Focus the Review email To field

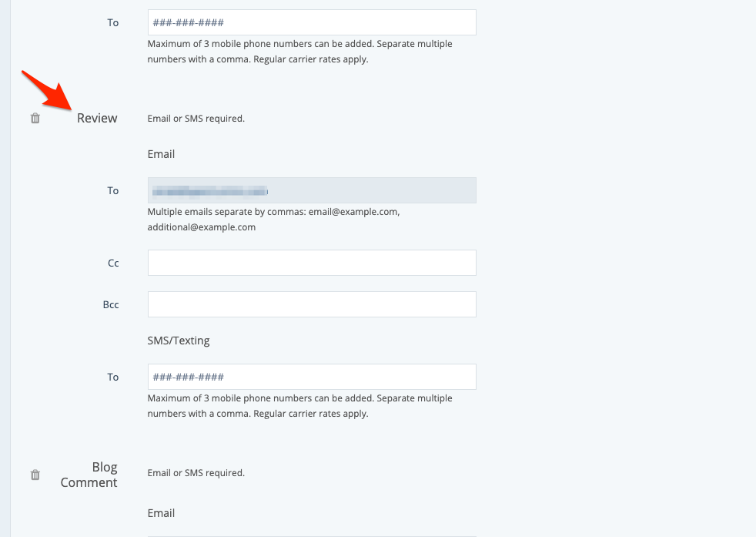[x=311, y=190]
